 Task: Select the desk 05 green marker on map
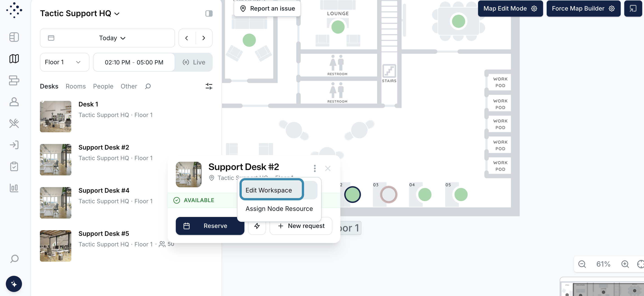[461, 194]
